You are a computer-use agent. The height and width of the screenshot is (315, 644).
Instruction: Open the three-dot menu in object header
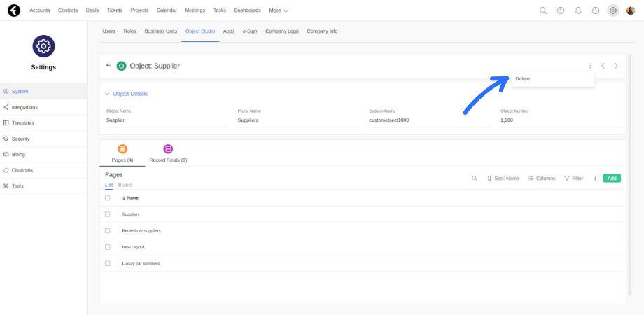pyautogui.click(x=590, y=66)
